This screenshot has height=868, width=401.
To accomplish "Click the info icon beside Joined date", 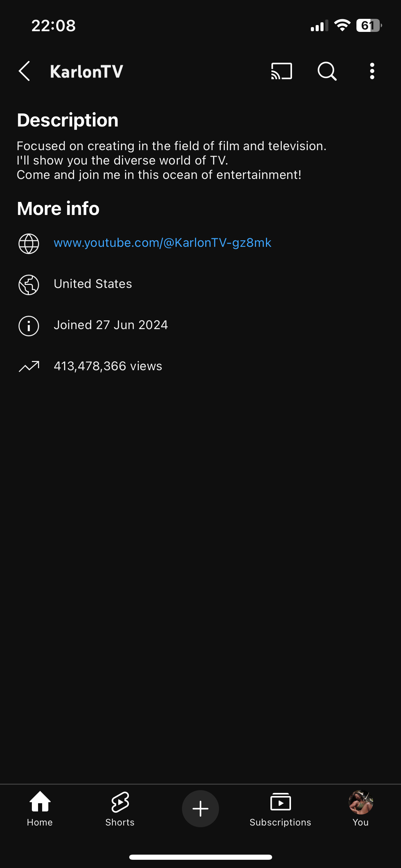I will click(x=29, y=326).
